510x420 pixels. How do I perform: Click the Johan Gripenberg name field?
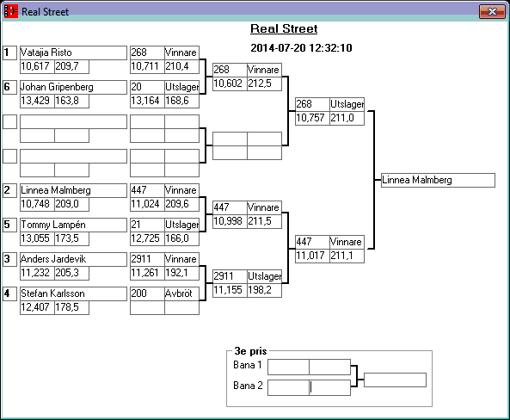pyautogui.click(x=73, y=87)
